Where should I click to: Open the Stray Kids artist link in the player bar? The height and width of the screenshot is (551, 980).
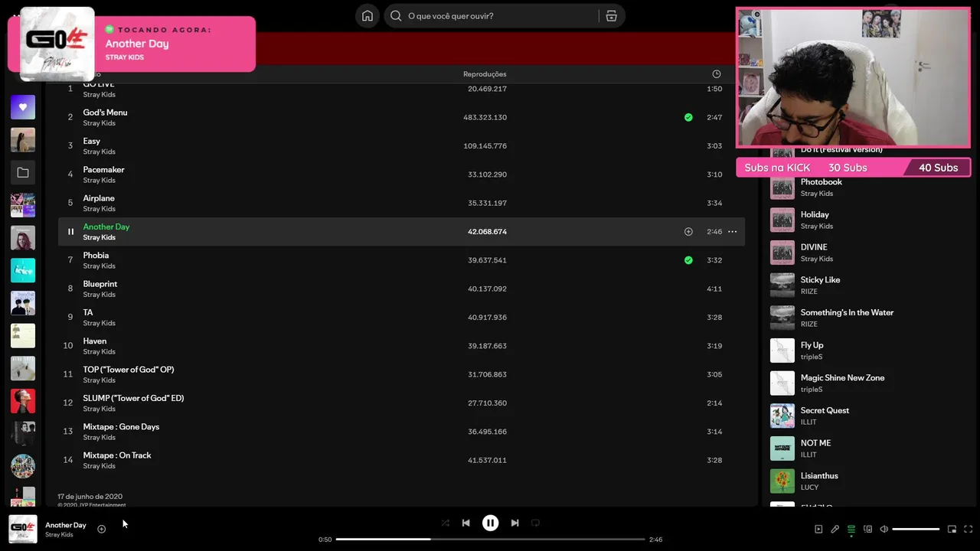(59, 535)
